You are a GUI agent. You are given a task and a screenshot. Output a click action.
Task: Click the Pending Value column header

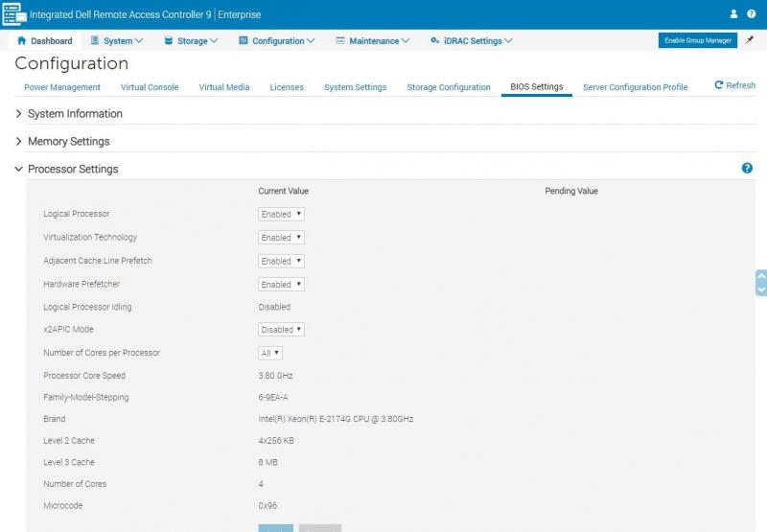point(571,191)
